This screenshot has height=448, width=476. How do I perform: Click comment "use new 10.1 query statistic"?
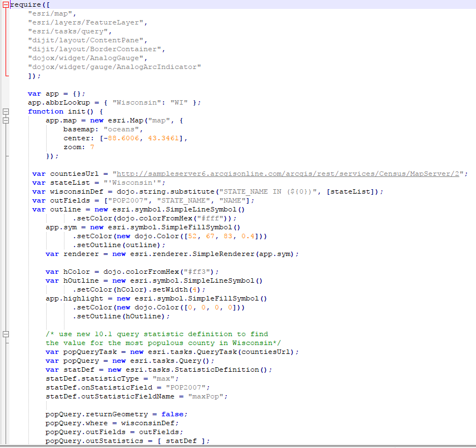click(x=157, y=334)
